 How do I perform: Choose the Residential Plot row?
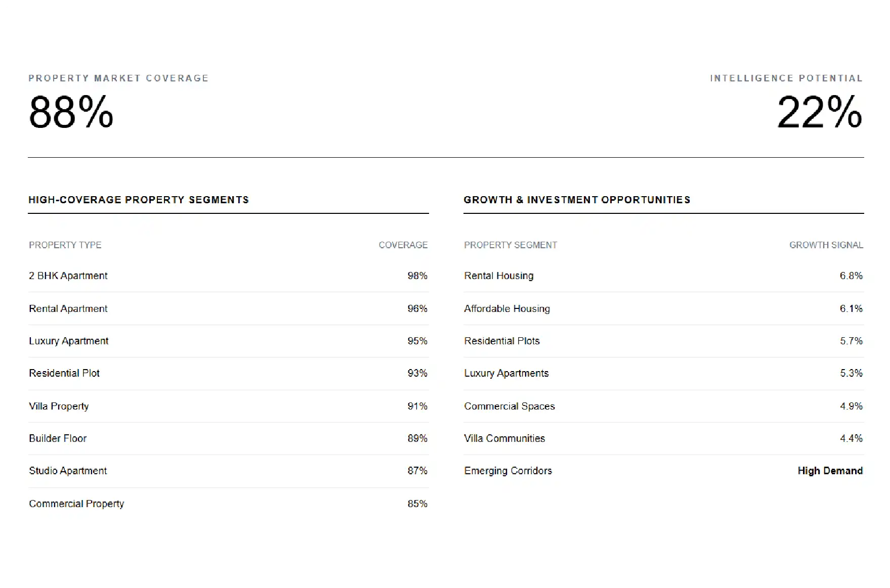click(228, 373)
